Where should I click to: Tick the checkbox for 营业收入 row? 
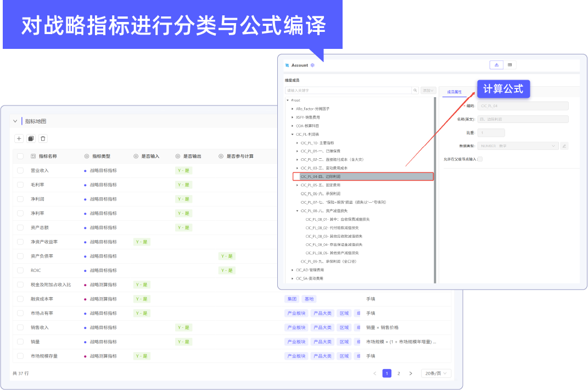(x=20, y=170)
